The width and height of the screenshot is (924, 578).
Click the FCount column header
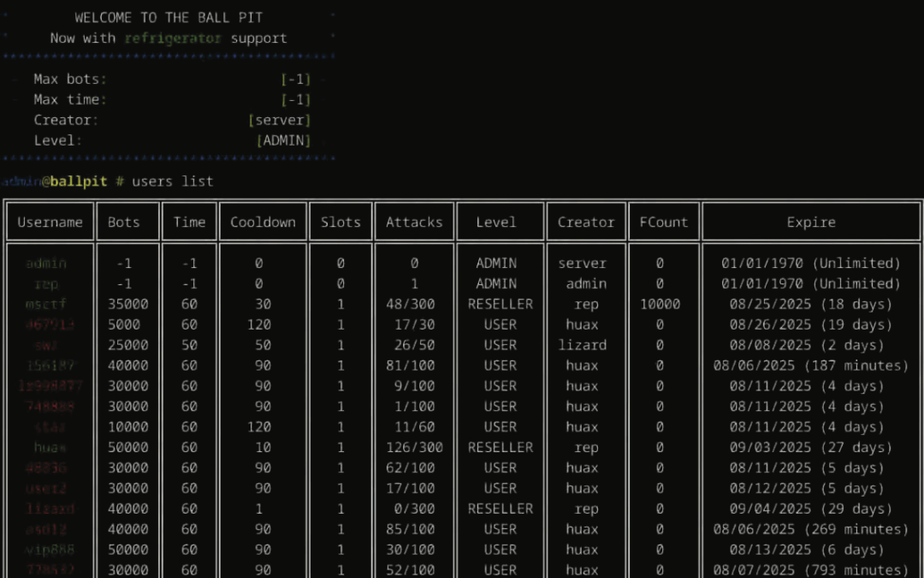coord(664,223)
